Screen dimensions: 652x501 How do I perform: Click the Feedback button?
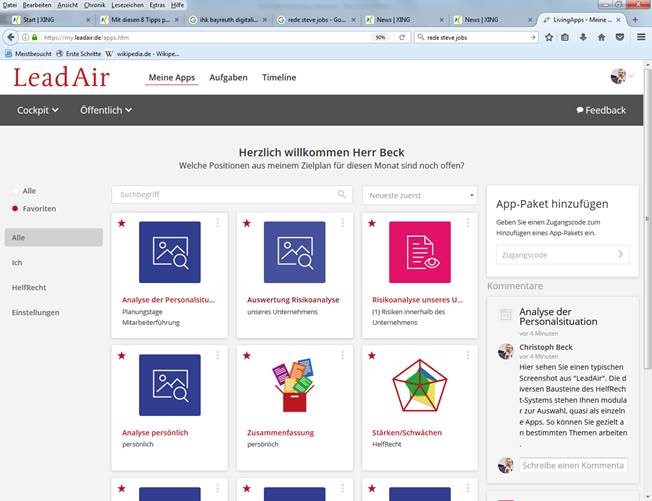[601, 110]
